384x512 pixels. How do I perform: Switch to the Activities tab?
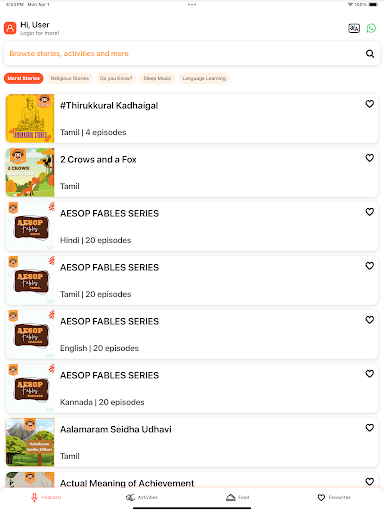click(142, 497)
